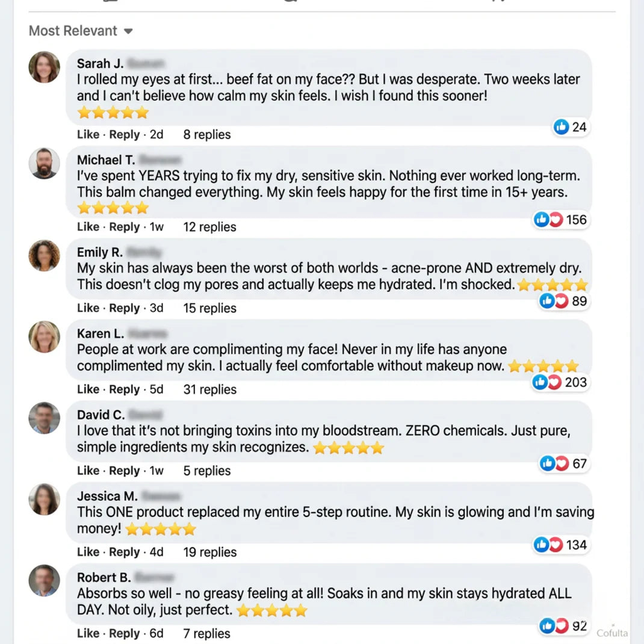Click the reaction icons showing 24 likes
This screenshot has height=644, width=644.
click(x=569, y=127)
